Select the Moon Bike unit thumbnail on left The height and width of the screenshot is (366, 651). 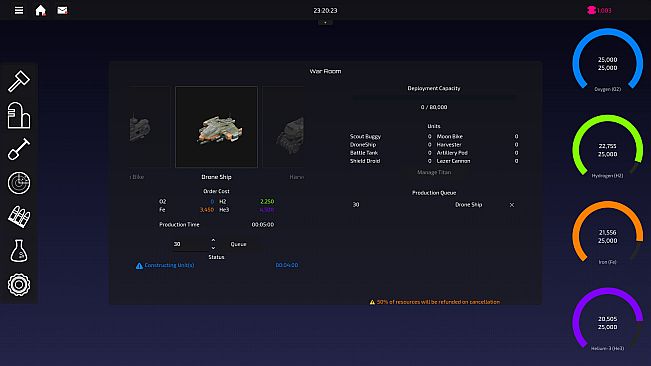click(x=149, y=127)
